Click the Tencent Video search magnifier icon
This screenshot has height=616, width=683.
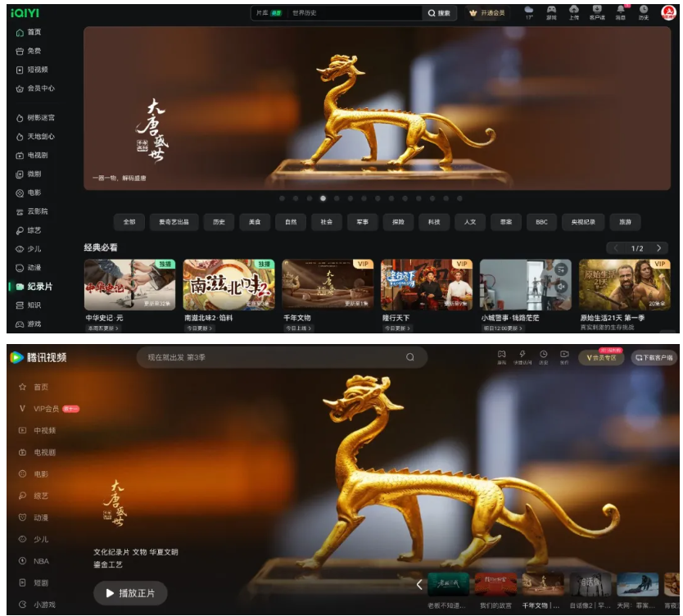(410, 357)
